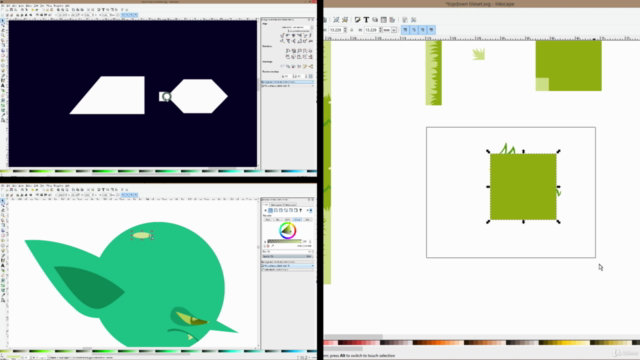Click horizontal scrollbar in topdown tileset window
The height and width of the screenshot is (360, 640).
tap(353, 337)
